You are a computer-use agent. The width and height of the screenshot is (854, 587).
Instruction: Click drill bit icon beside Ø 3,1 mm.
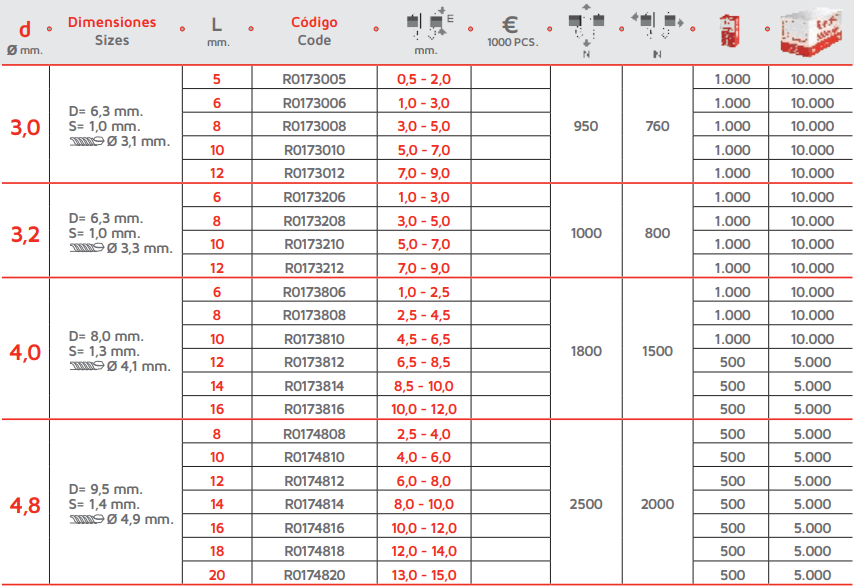pos(87,141)
